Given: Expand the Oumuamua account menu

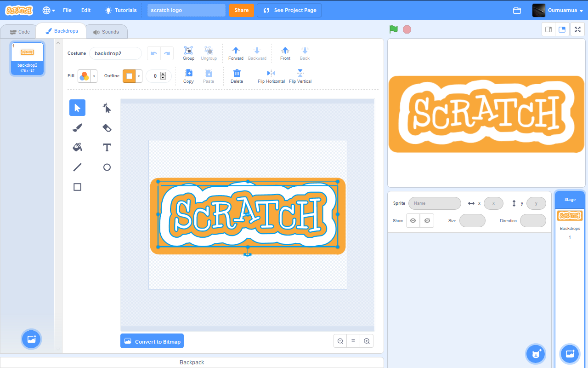Looking at the screenshot, I should 558,10.
